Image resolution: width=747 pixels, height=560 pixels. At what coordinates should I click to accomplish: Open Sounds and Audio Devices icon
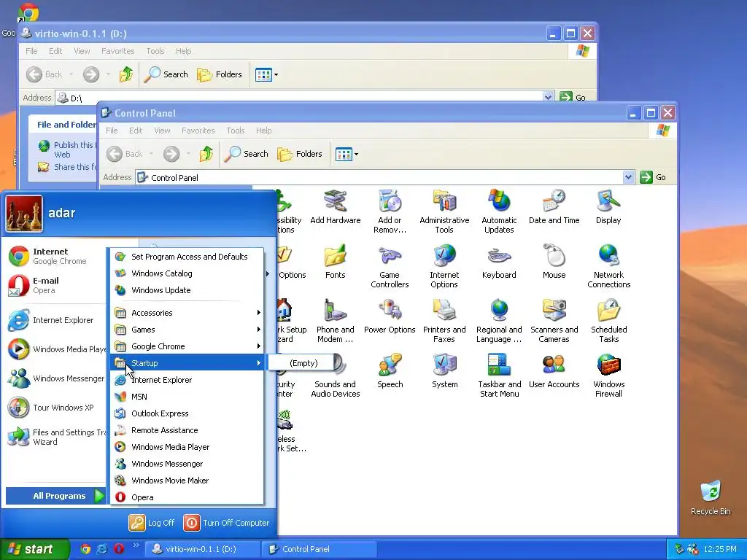(x=335, y=376)
